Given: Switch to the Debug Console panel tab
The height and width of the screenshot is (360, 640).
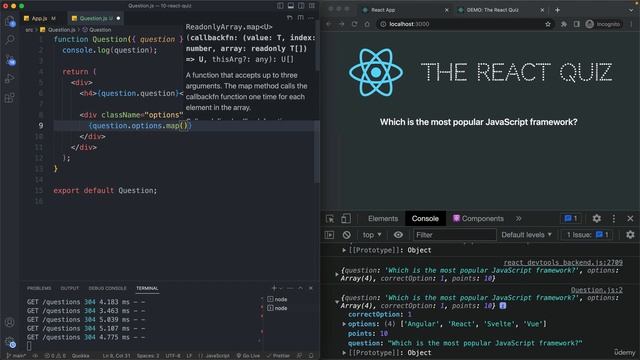Looking at the screenshot, I should pos(107,288).
